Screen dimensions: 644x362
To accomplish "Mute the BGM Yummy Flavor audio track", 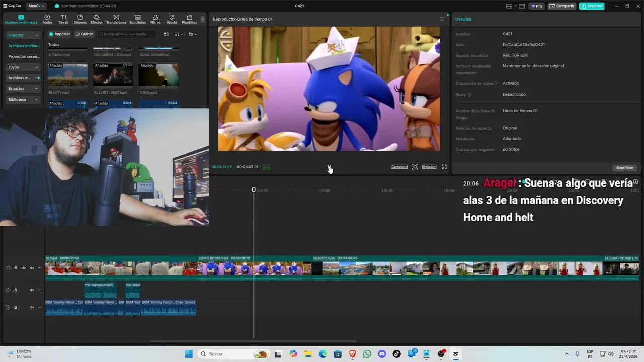I will (32, 307).
